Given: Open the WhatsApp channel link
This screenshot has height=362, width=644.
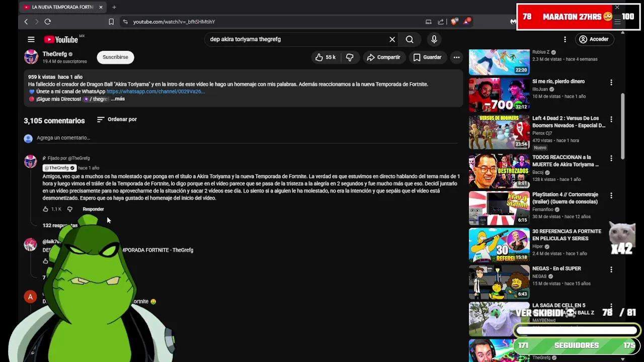Looking at the screenshot, I should click(x=155, y=92).
